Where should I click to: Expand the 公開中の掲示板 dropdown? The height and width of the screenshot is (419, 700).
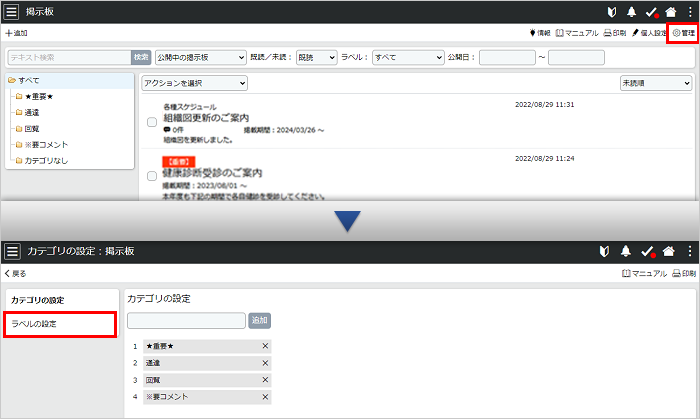pos(201,58)
